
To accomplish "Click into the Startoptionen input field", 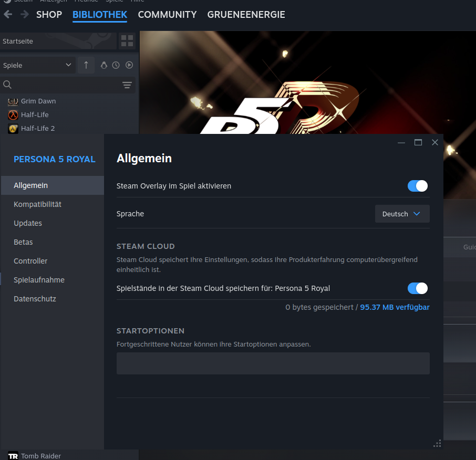I will click(273, 363).
